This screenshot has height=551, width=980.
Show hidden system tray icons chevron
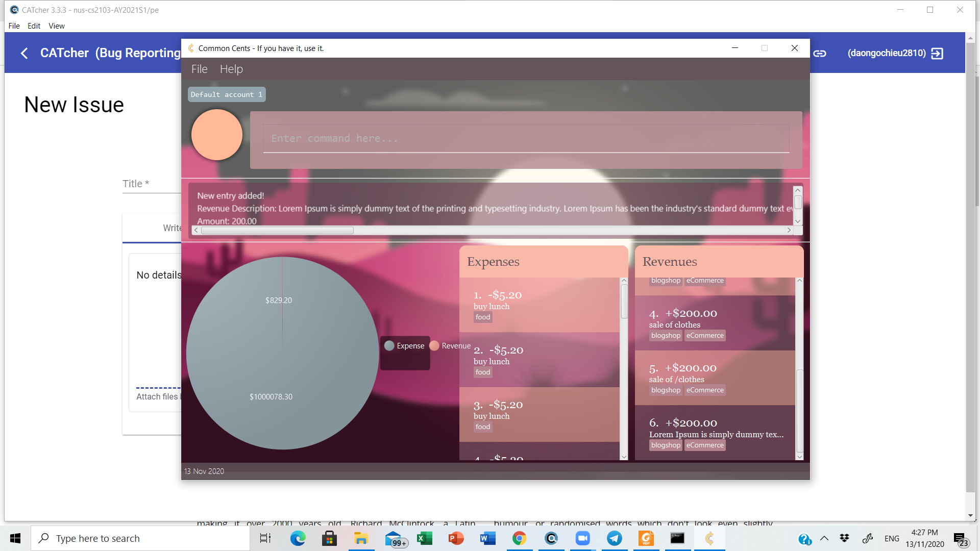coord(824,538)
